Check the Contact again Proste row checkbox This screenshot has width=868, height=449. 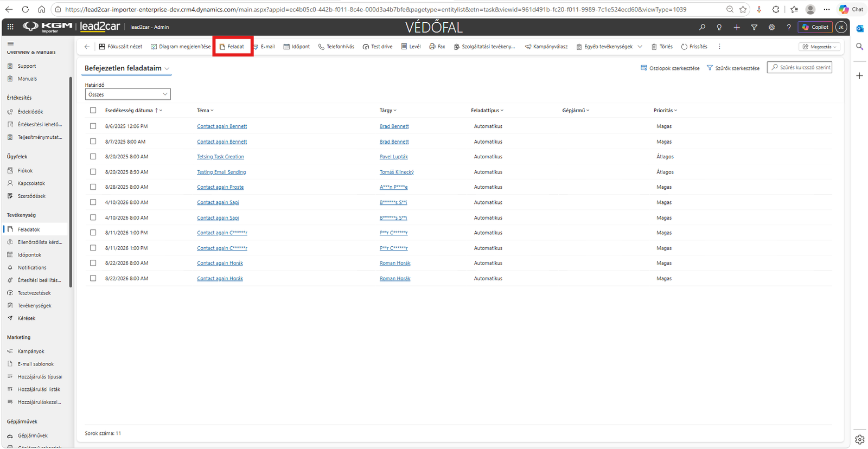(x=93, y=187)
